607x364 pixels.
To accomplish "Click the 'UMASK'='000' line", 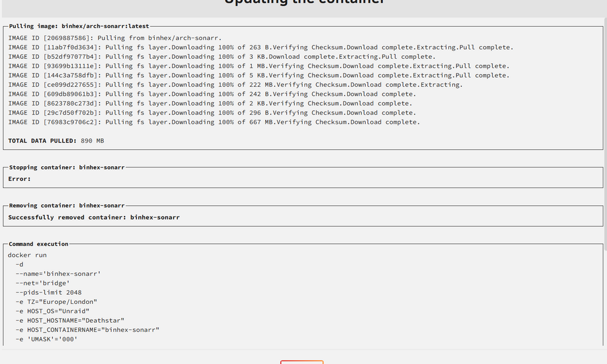I will 47,339.
